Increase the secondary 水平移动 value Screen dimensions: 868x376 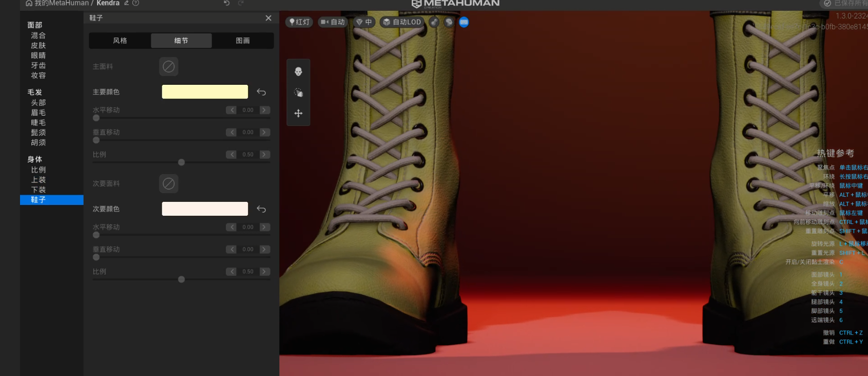click(x=265, y=227)
